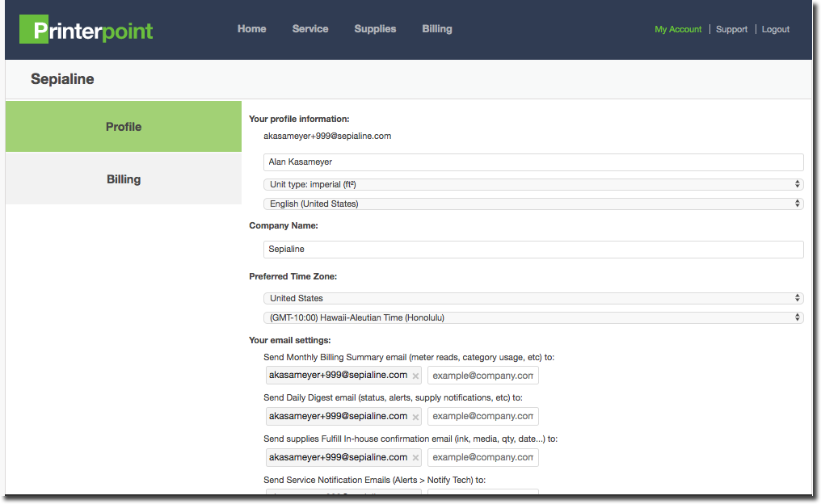Open the English (United States) language dropdown
The width and height of the screenshot is (821, 504).
[x=533, y=204]
